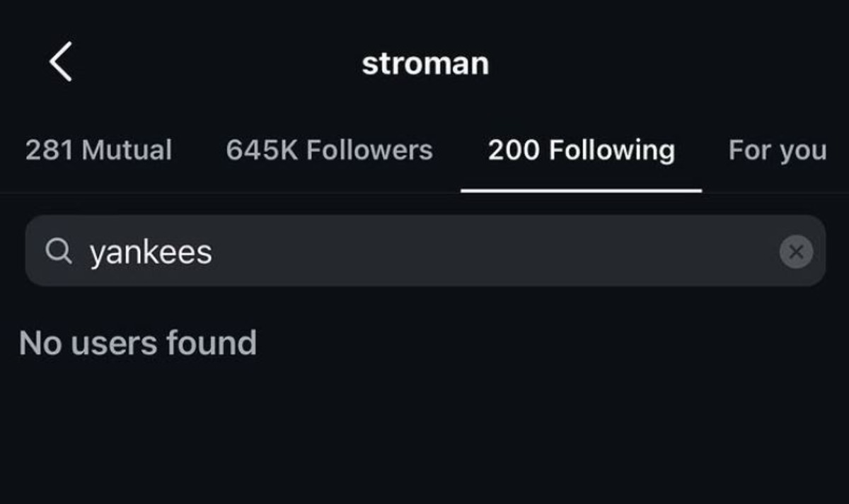The image size is (849, 504).
Task: Focus the search field containing yankees
Action: click(x=424, y=251)
